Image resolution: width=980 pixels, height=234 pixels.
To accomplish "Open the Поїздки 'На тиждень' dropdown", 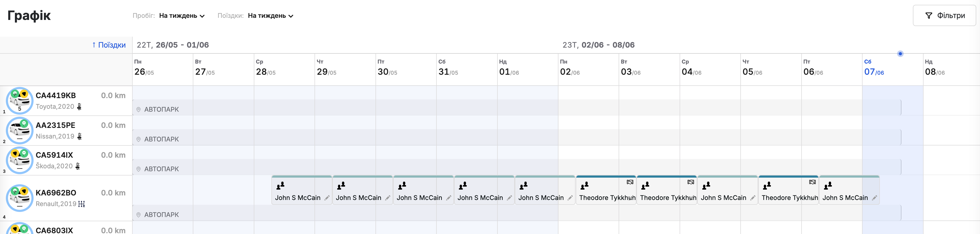I will pyautogui.click(x=271, y=16).
